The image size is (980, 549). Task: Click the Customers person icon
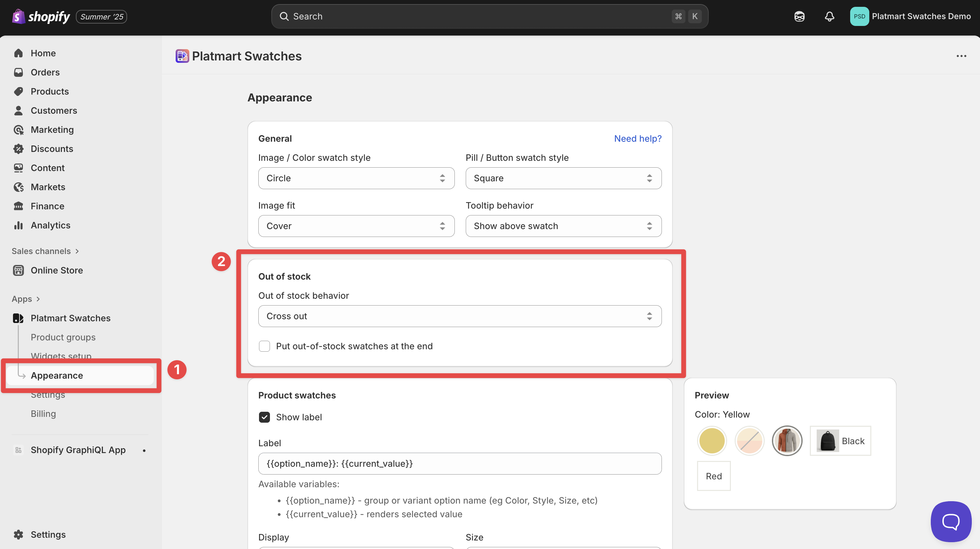18,111
